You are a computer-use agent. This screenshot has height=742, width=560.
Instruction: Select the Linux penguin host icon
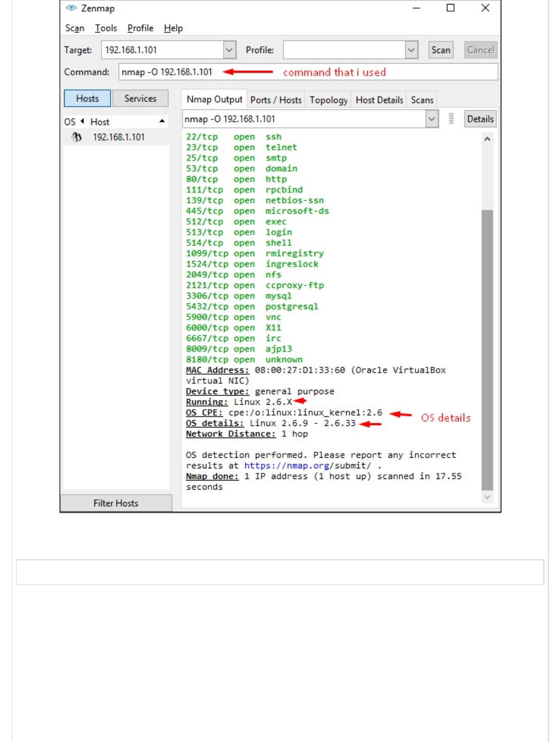pyautogui.click(x=76, y=137)
